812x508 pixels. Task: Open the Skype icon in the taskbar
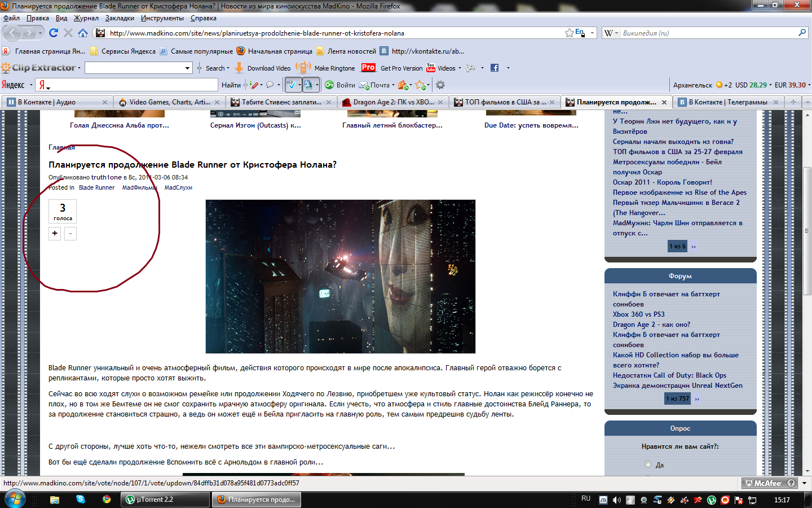(x=81, y=499)
